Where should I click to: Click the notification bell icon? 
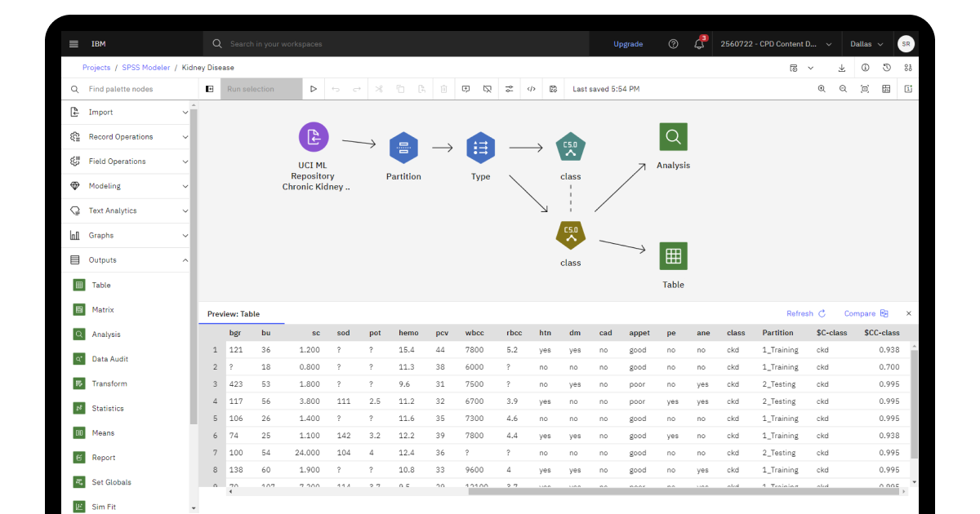(699, 43)
